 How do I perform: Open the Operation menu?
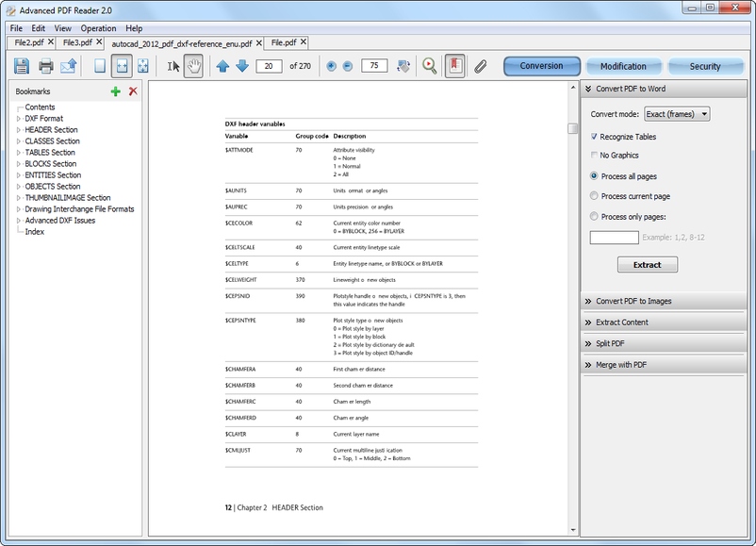[x=98, y=28]
